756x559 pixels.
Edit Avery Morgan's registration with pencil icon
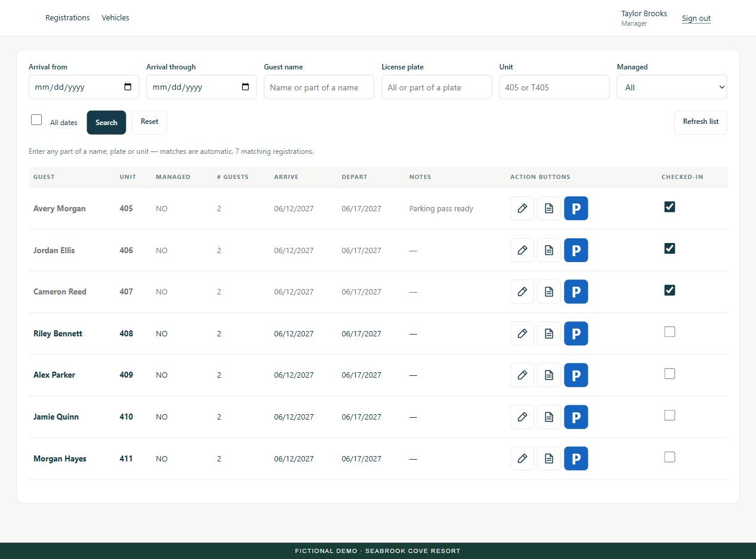pyautogui.click(x=522, y=208)
